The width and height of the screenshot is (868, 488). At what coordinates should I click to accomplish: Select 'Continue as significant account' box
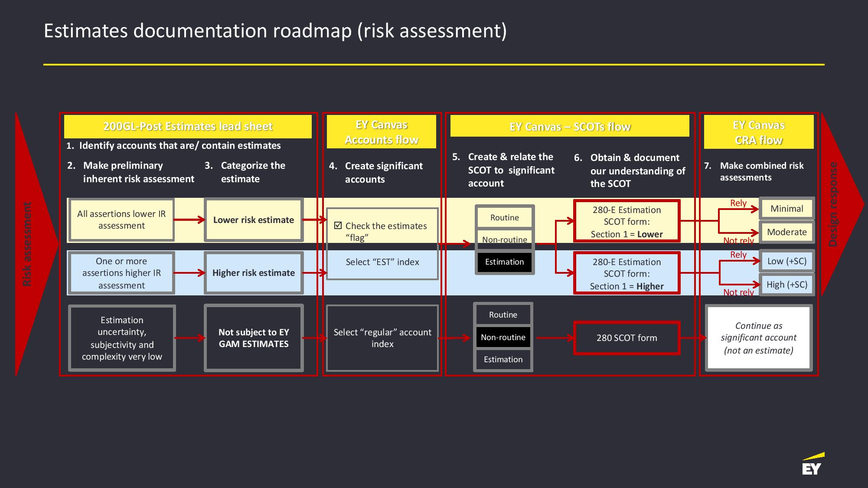tap(759, 338)
